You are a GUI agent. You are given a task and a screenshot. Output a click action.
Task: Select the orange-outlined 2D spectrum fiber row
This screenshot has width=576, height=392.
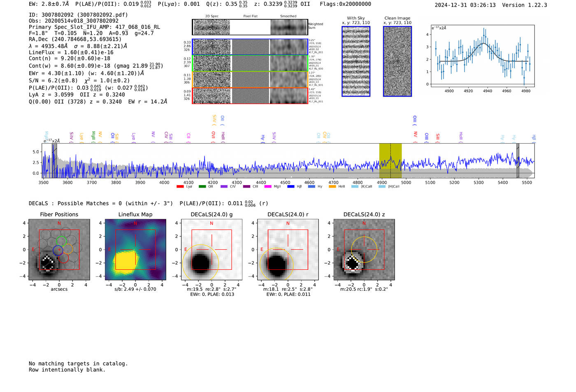point(250,79)
